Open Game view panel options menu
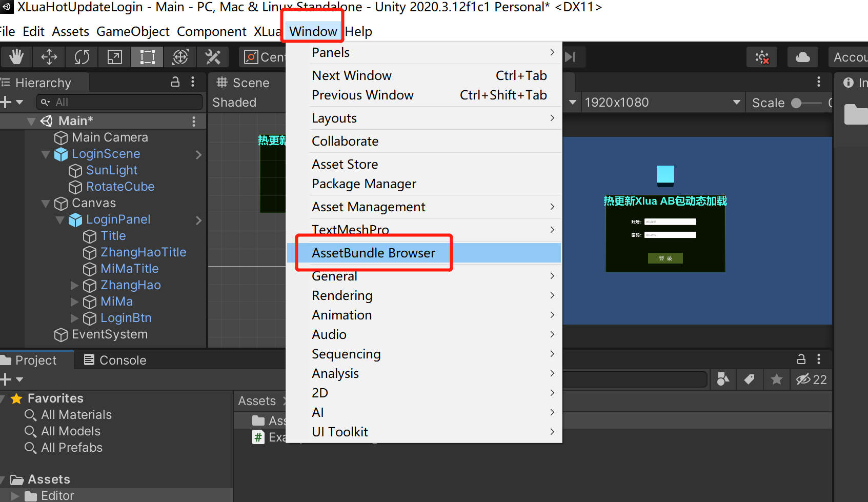The image size is (868, 502). click(x=819, y=82)
